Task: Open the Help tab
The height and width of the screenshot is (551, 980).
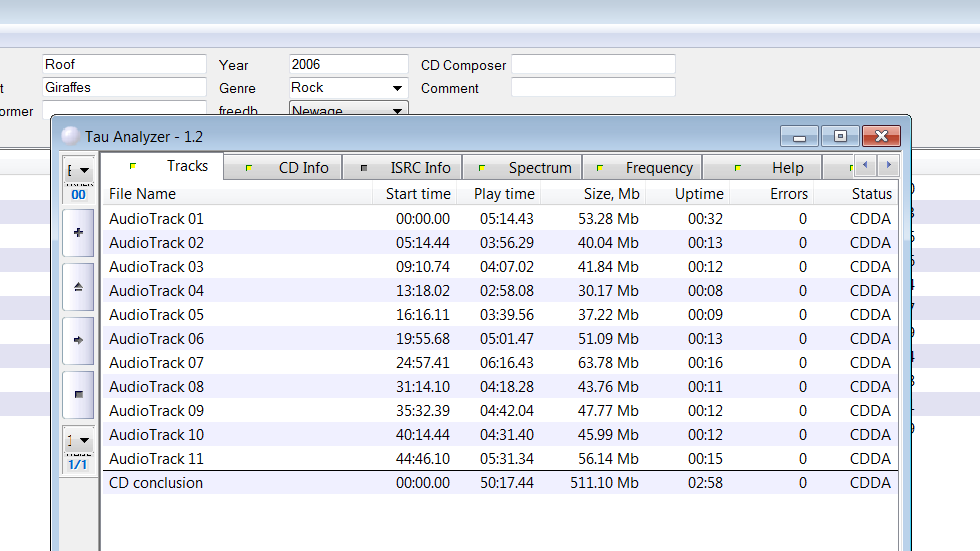Action: tap(762, 167)
